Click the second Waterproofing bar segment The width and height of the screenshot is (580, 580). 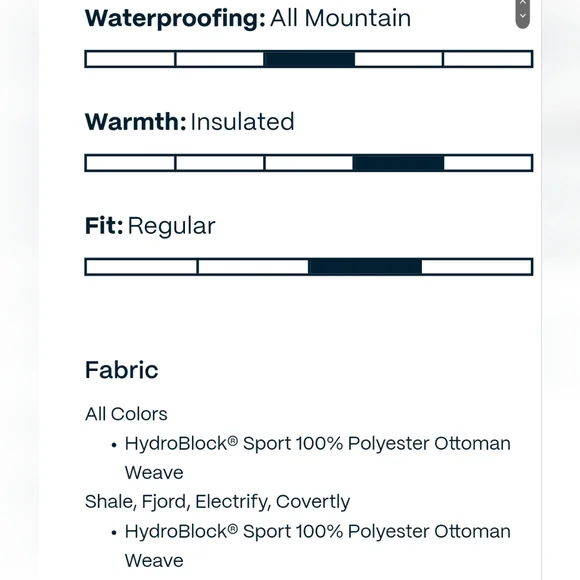(220, 59)
